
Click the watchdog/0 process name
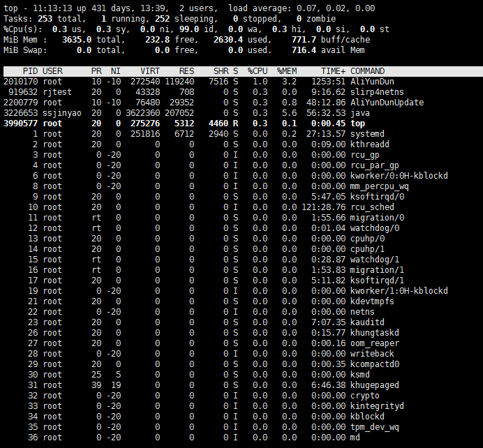click(x=375, y=228)
